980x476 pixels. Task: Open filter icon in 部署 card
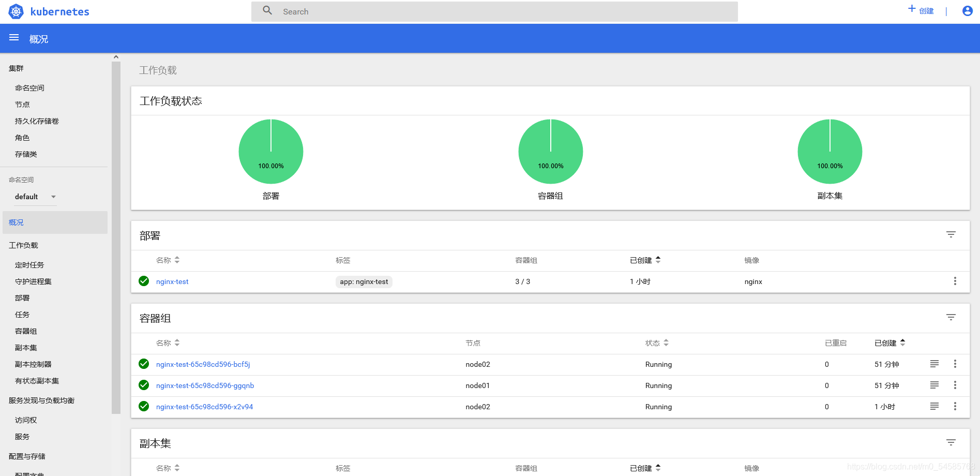[951, 234]
